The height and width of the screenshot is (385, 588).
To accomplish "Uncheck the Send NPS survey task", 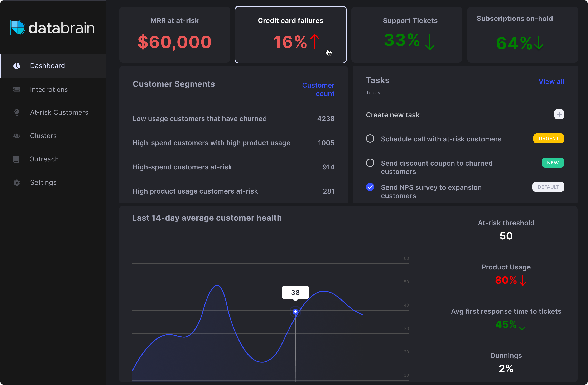I will [x=370, y=187].
